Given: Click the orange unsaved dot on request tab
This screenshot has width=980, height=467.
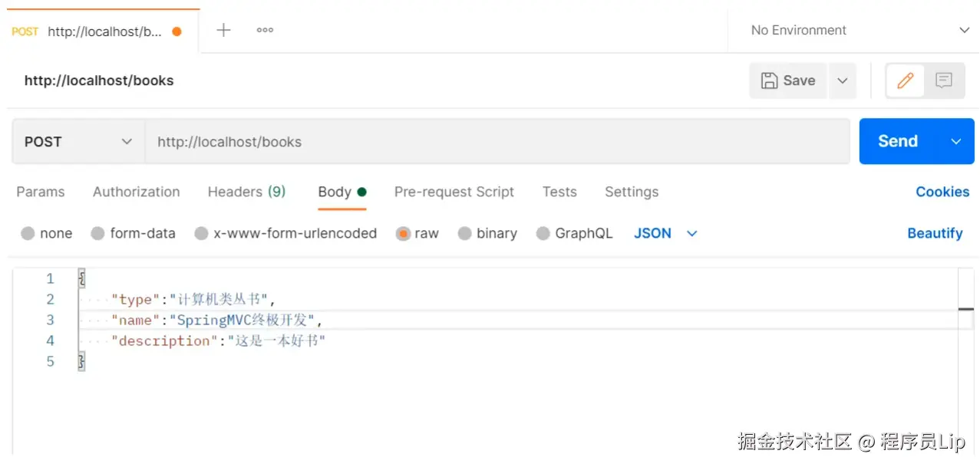Looking at the screenshot, I should [x=177, y=32].
